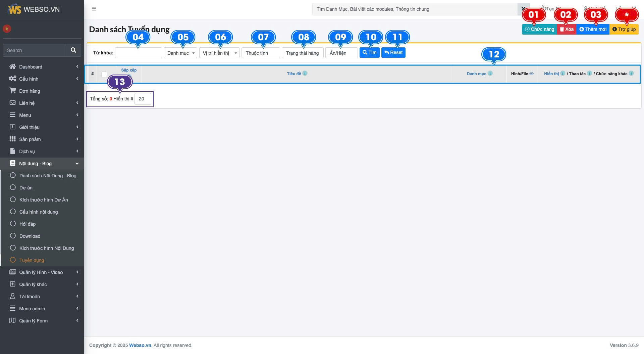The height and width of the screenshot is (354, 644).
Task: Click the info icon beside Tiêu đề
Action: coord(305,74)
